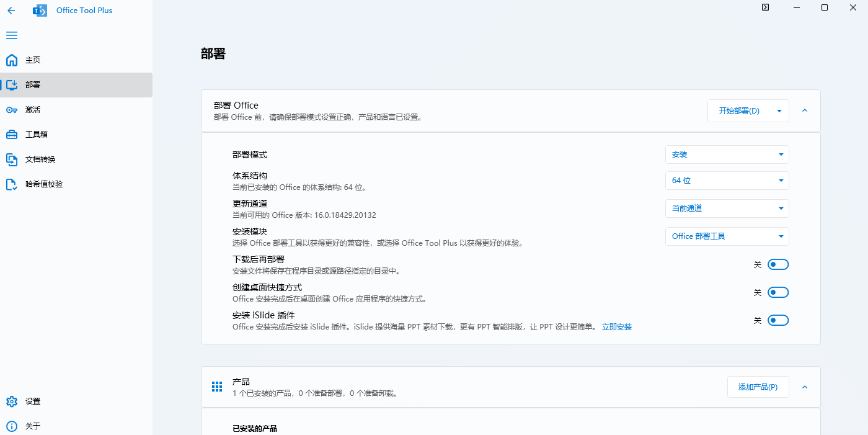Click the 主页 home icon
Image resolution: width=868 pixels, height=435 pixels.
11,60
